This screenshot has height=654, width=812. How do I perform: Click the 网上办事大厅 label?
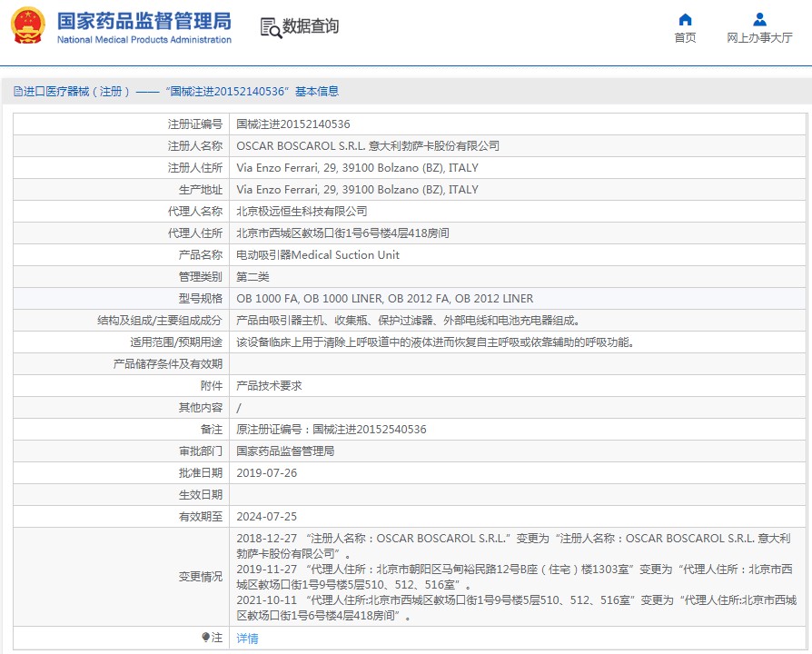(x=759, y=38)
